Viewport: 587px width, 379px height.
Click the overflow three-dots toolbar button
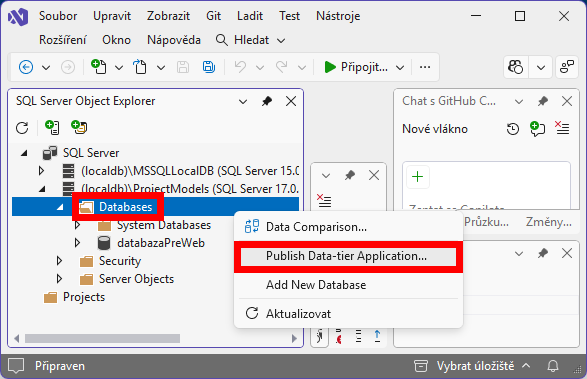pos(425,67)
